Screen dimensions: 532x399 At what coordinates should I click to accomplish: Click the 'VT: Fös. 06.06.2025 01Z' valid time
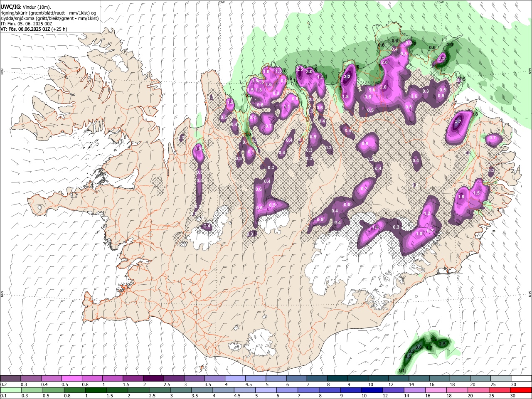[x=25, y=29]
